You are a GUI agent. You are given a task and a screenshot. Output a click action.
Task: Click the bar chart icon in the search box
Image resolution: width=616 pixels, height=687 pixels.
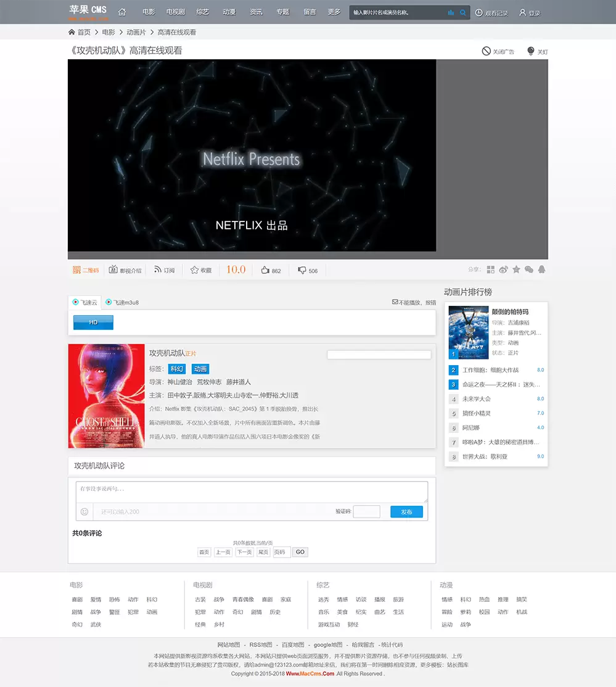click(451, 13)
